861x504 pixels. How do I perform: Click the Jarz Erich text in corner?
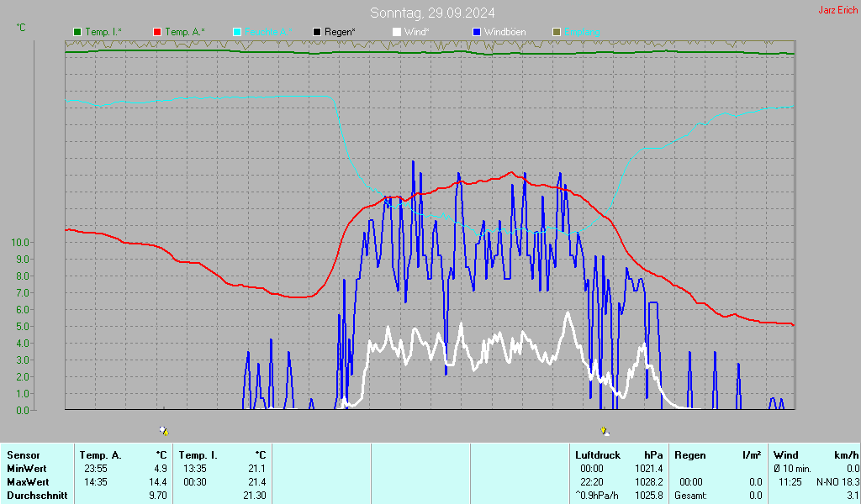(837, 10)
